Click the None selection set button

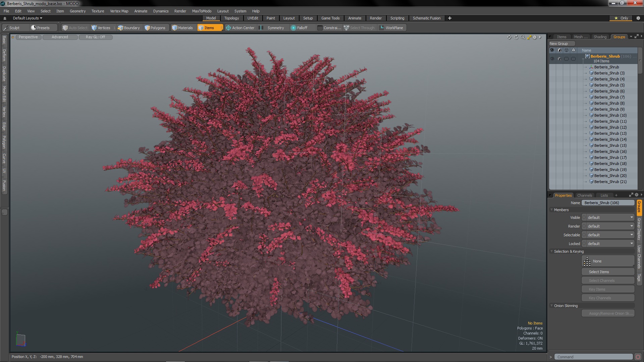click(608, 261)
